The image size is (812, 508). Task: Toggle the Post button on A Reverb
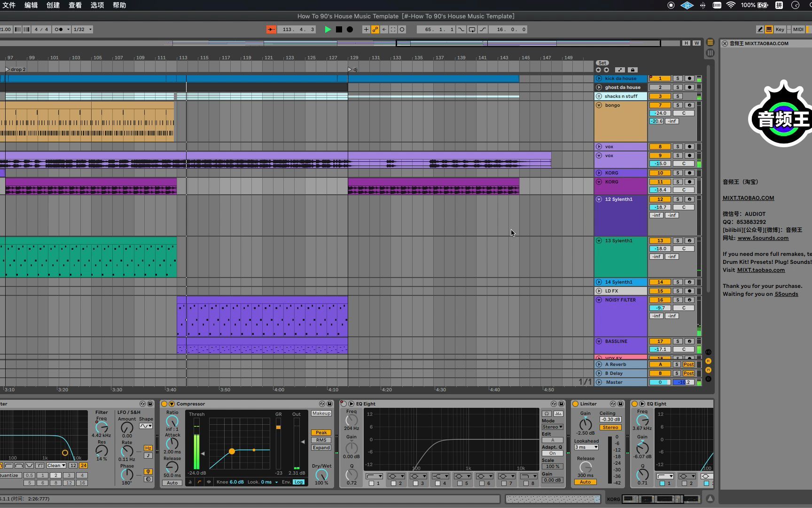pos(688,365)
